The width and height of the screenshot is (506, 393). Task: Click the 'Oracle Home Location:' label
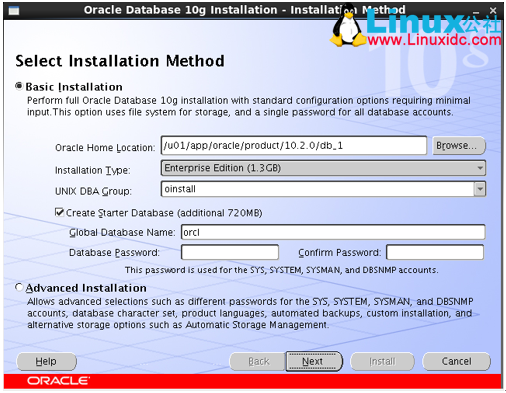tap(105, 147)
